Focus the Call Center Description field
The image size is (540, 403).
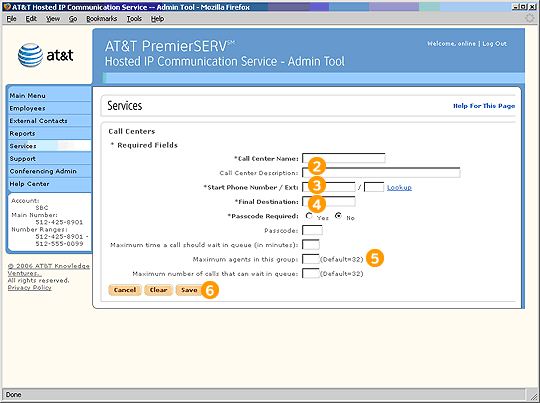tap(381, 173)
